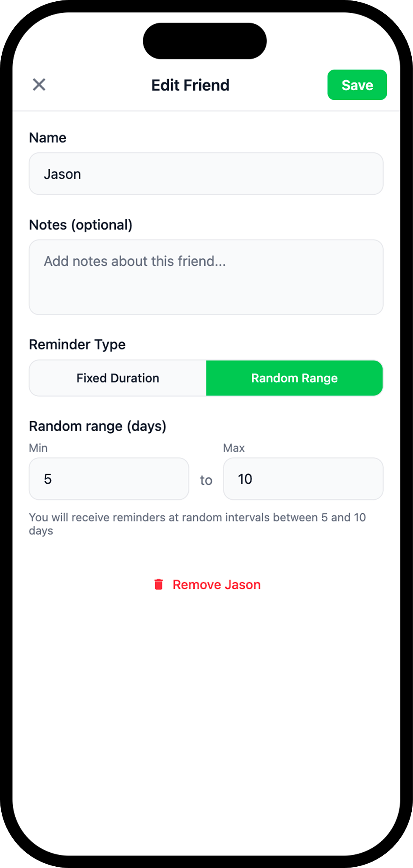This screenshot has width=413, height=868.
Task: Edit the Name field containing Jason
Action: [x=206, y=174]
